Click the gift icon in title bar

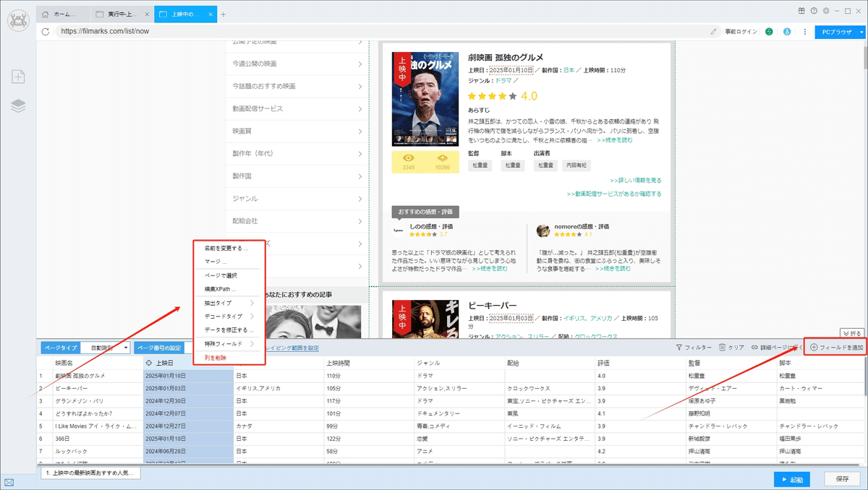(x=801, y=11)
